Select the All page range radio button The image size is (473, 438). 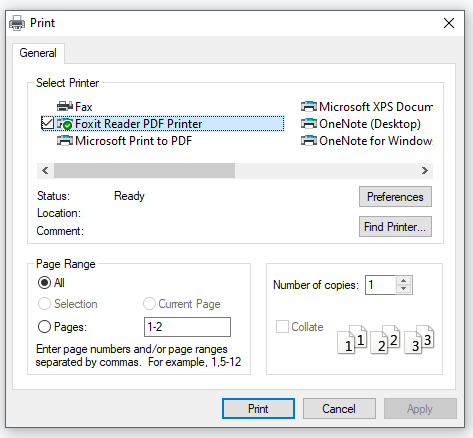44,283
